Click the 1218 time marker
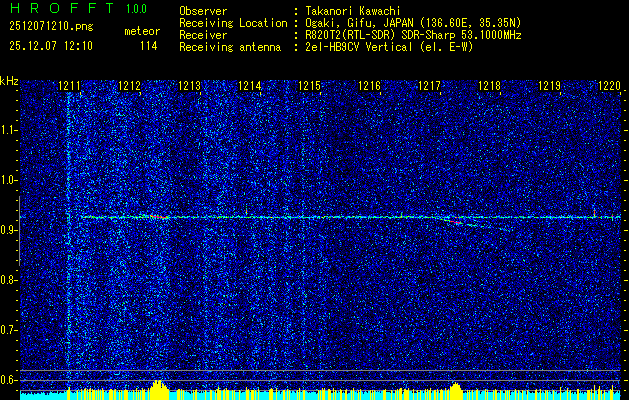The image size is (629, 400). click(x=489, y=85)
